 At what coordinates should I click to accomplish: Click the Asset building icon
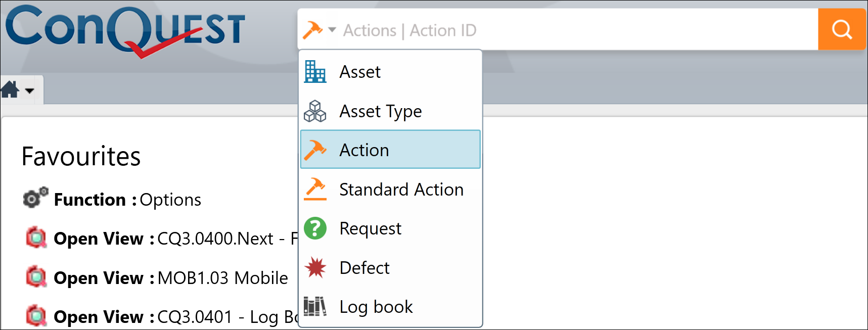[315, 71]
